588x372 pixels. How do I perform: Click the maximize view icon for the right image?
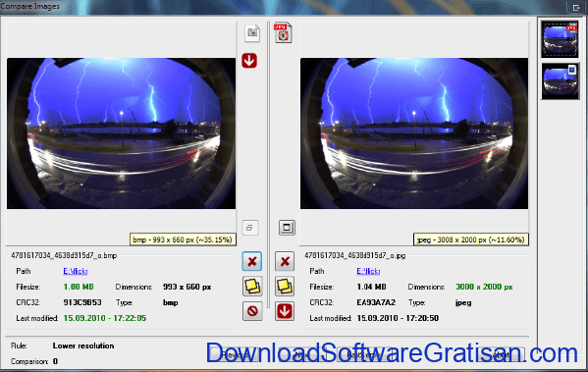(x=287, y=228)
